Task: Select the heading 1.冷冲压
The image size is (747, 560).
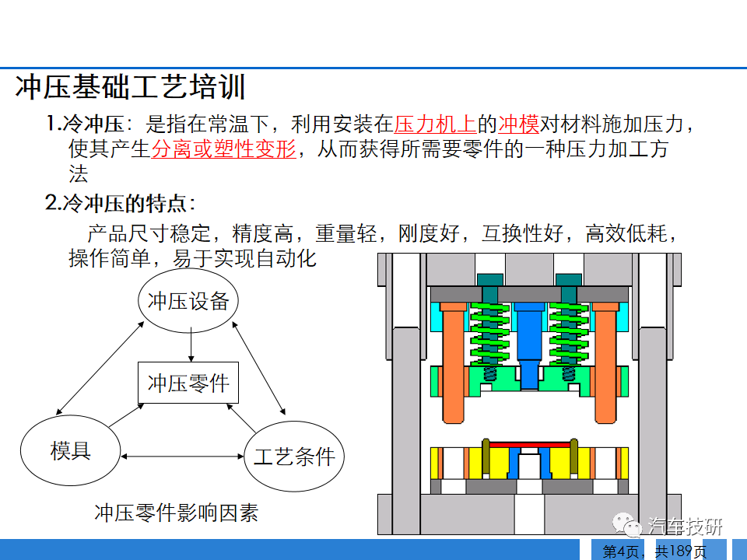Action: pos(85,124)
